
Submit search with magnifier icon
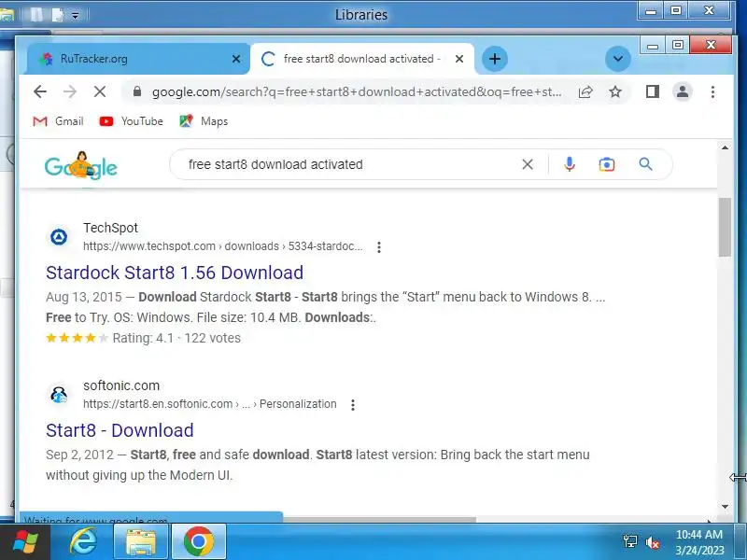click(x=645, y=164)
